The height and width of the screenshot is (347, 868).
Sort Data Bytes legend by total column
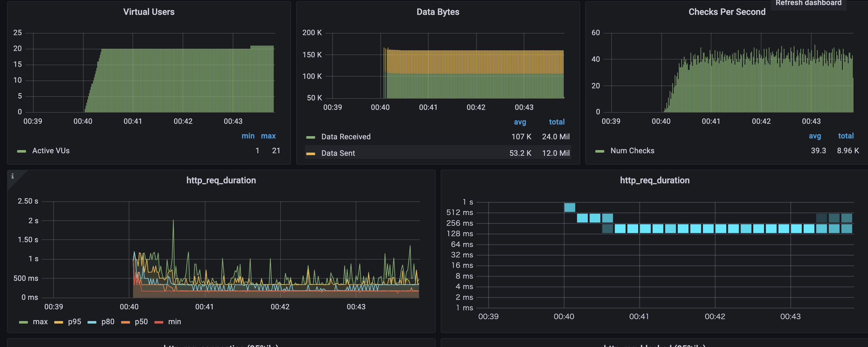(x=557, y=122)
